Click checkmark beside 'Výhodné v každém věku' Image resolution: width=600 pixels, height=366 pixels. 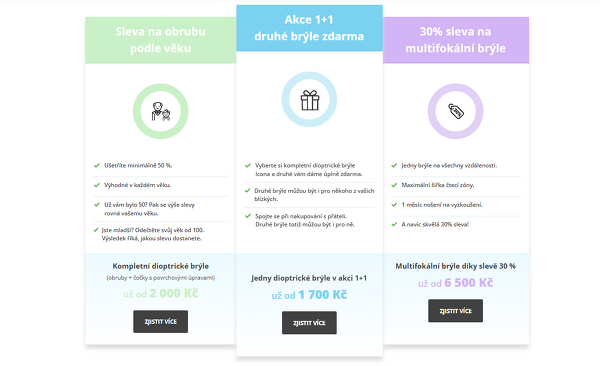click(x=96, y=185)
